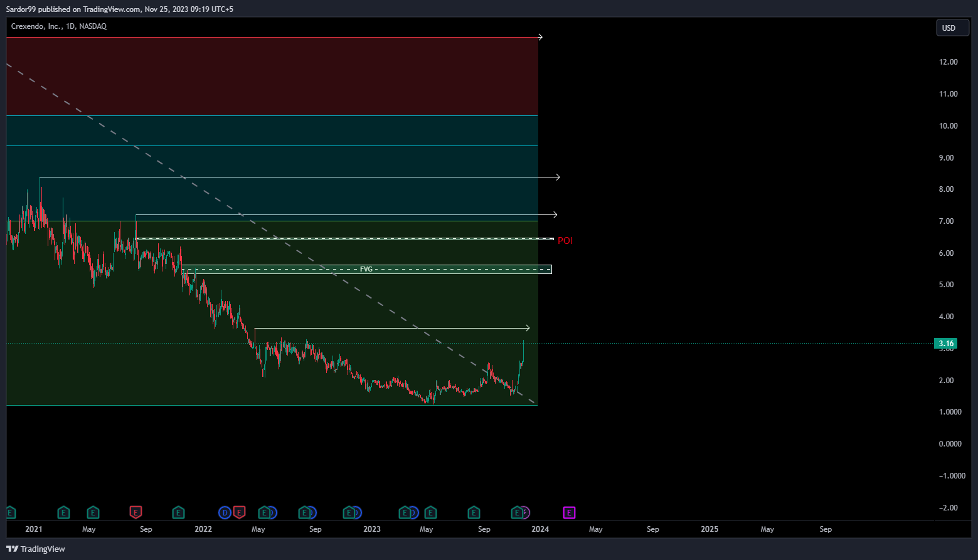Click the lone green E marker right of May 2023

430,513
